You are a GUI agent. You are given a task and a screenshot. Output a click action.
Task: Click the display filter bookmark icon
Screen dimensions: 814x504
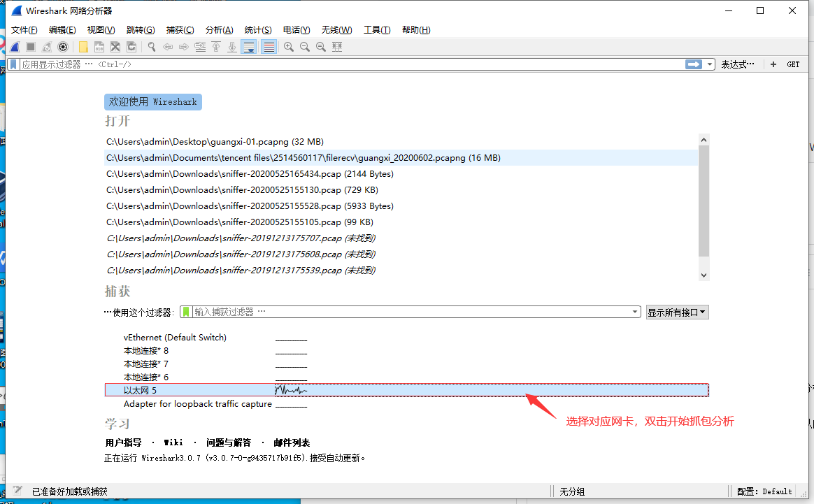click(14, 64)
